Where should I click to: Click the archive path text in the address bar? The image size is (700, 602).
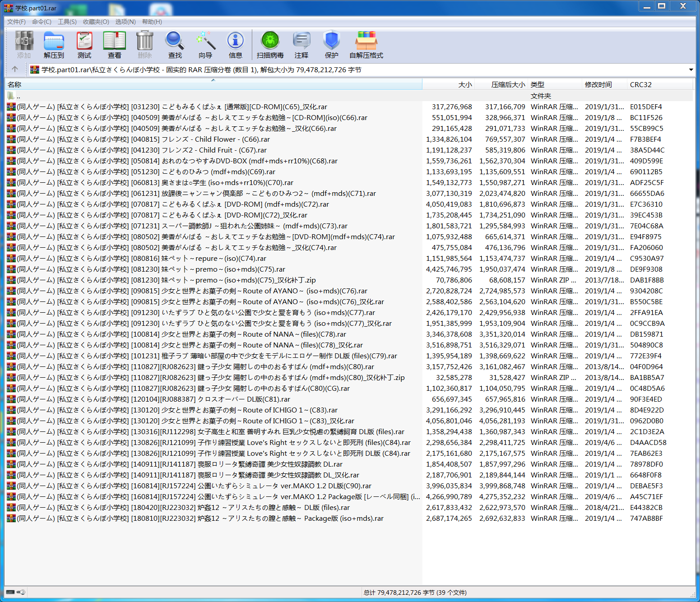pyautogui.click(x=201, y=70)
